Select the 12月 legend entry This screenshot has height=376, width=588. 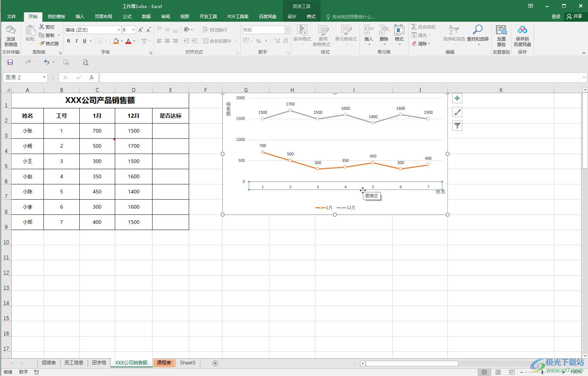pyautogui.click(x=346, y=208)
